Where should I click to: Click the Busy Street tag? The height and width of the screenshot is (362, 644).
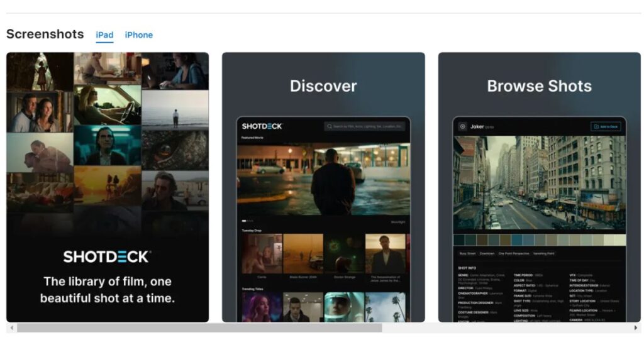pos(467,253)
